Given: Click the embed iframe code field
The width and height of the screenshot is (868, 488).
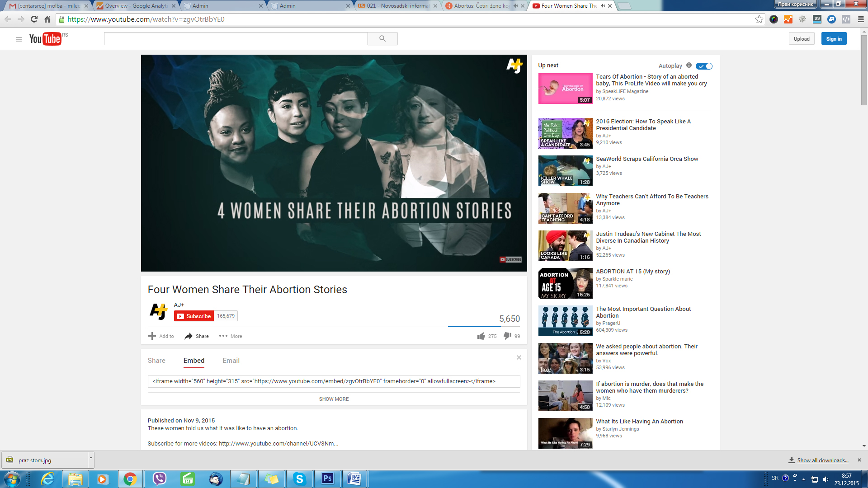Looking at the screenshot, I should click(334, 381).
